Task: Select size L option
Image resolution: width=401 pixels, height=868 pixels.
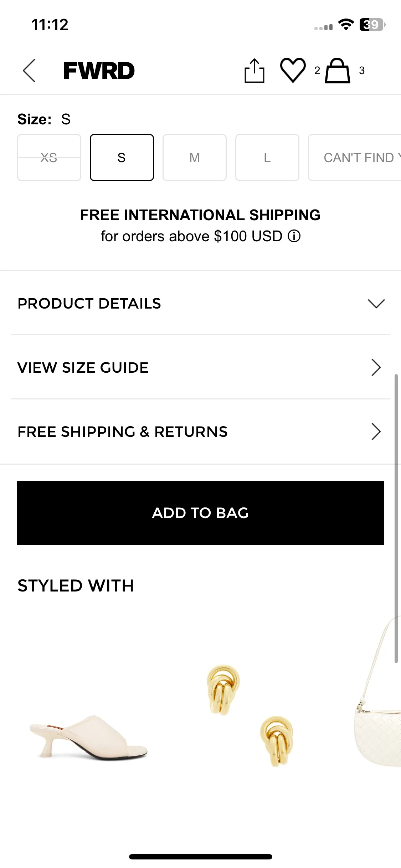Action: click(267, 157)
